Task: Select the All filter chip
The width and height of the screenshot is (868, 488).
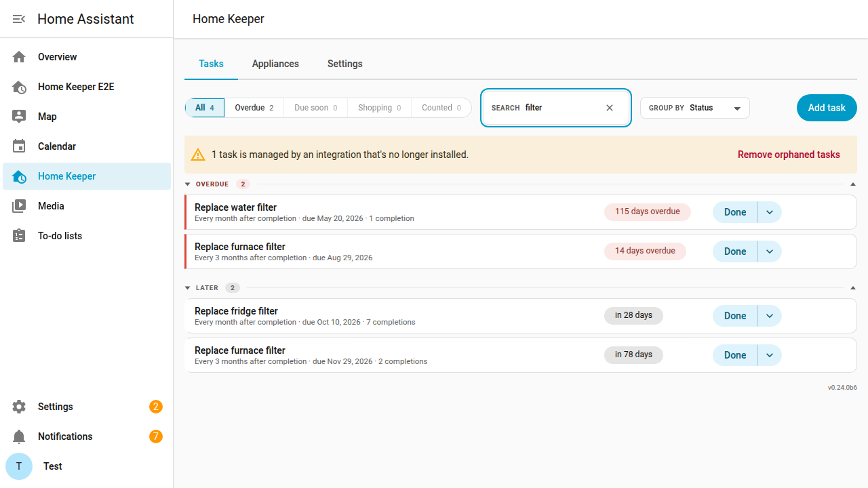Action: tap(205, 108)
